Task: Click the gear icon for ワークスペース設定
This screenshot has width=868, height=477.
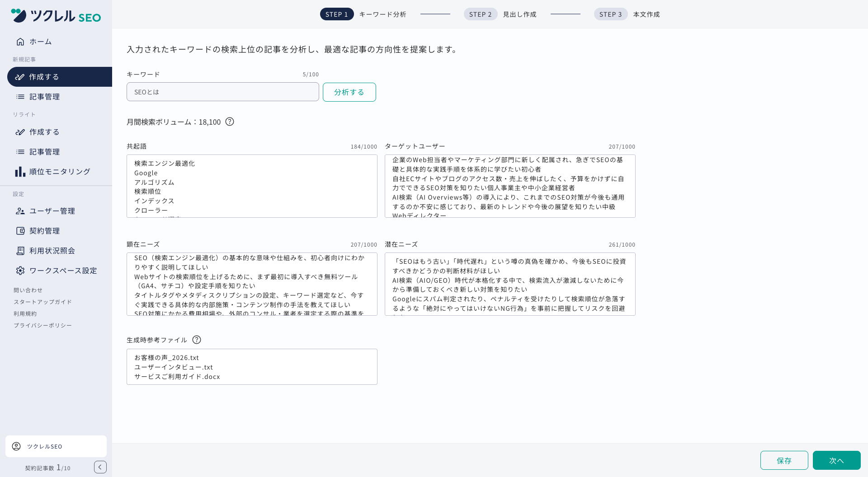Action: tap(20, 271)
